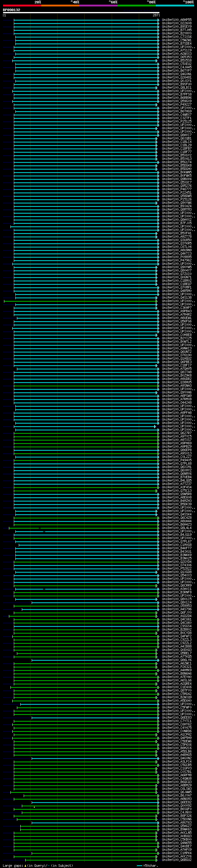Image resolution: width=197 pixels, height=868 pixels.
Task: Select hit label UniRef100_B7UEB4
Action: [x=177, y=477]
